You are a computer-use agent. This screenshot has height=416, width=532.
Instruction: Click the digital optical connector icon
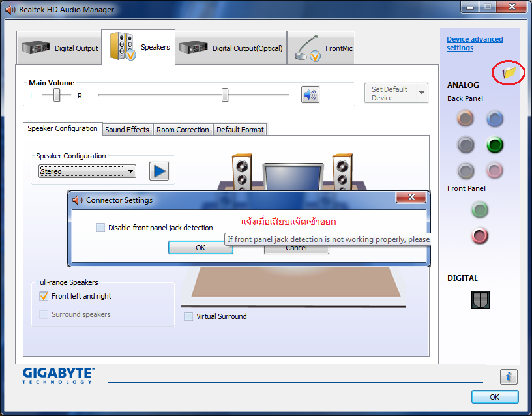click(x=480, y=300)
